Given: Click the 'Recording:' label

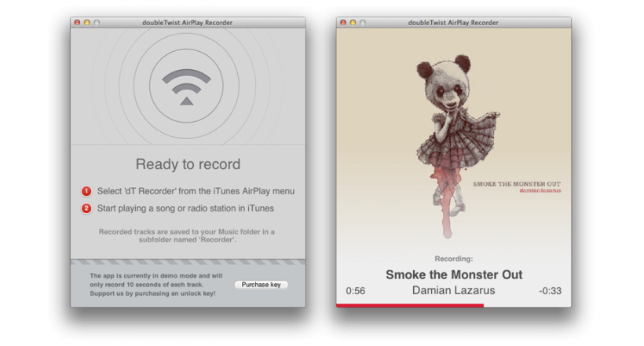Looking at the screenshot, I should coord(453,259).
